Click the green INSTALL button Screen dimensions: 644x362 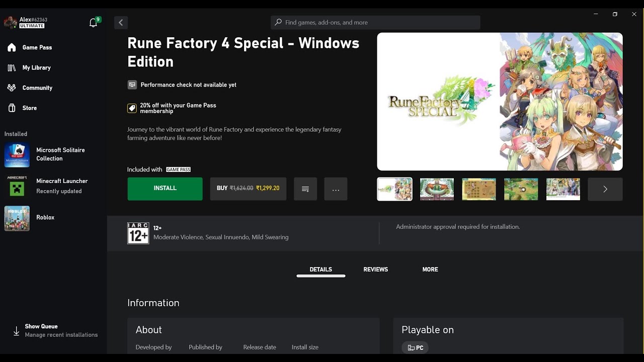165,189
